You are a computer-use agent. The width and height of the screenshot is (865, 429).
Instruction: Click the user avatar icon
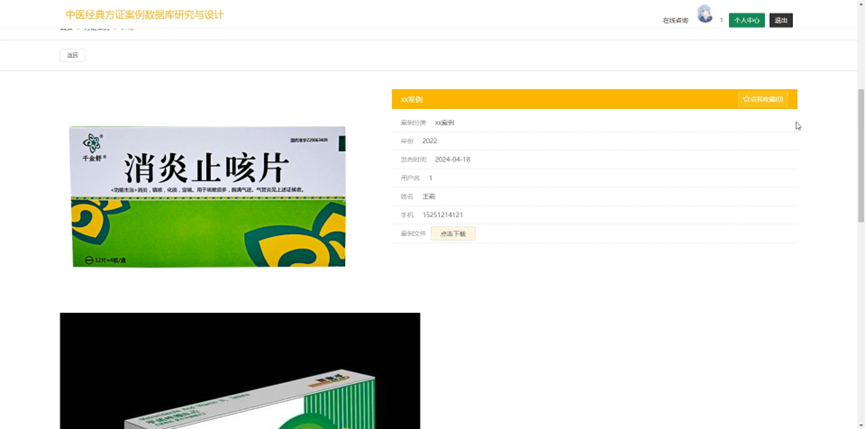(704, 14)
